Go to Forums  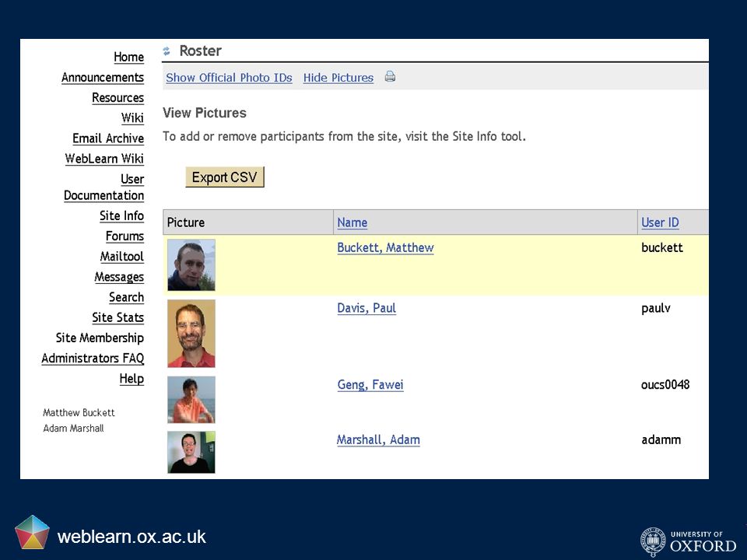pyautogui.click(x=124, y=236)
